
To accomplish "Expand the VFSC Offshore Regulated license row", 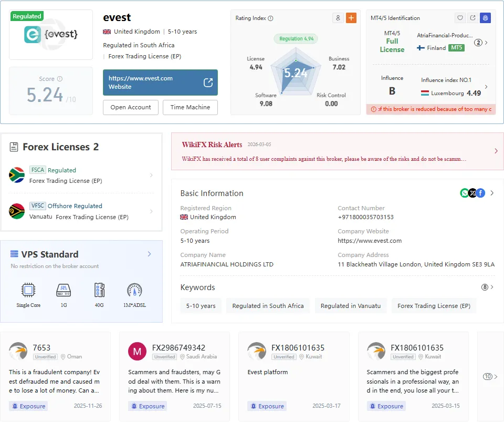I will pos(81,211).
